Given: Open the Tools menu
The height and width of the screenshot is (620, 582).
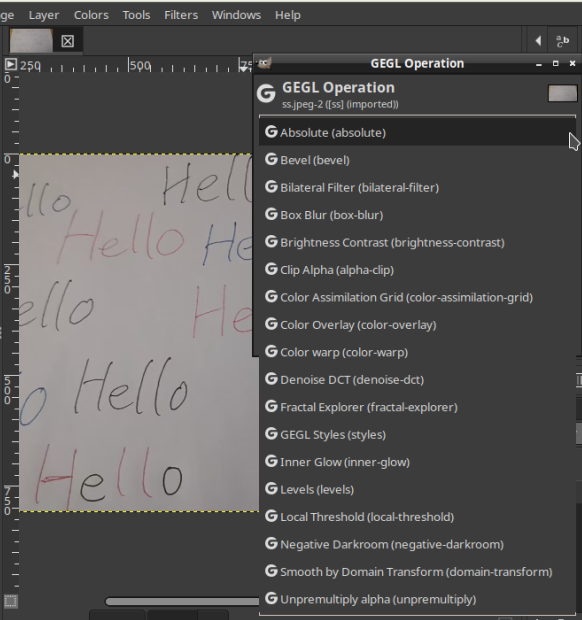Looking at the screenshot, I should (x=136, y=15).
